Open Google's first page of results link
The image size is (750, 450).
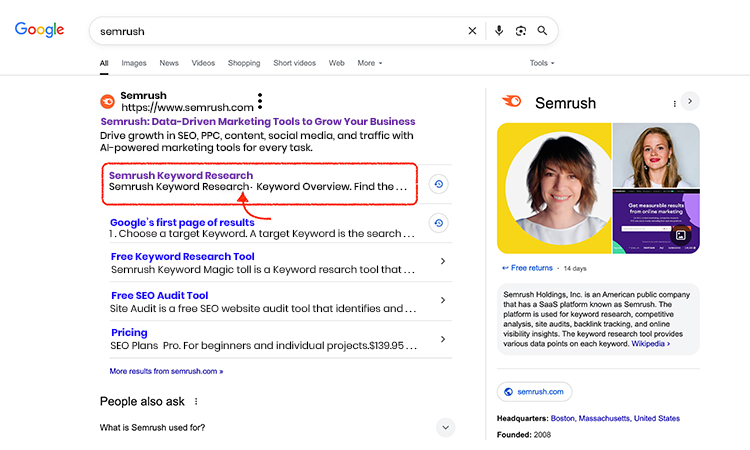click(182, 222)
